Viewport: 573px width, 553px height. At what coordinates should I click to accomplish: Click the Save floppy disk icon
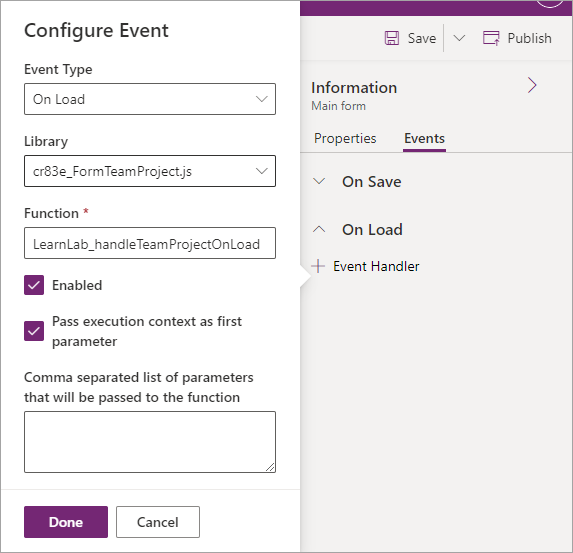coord(392,38)
